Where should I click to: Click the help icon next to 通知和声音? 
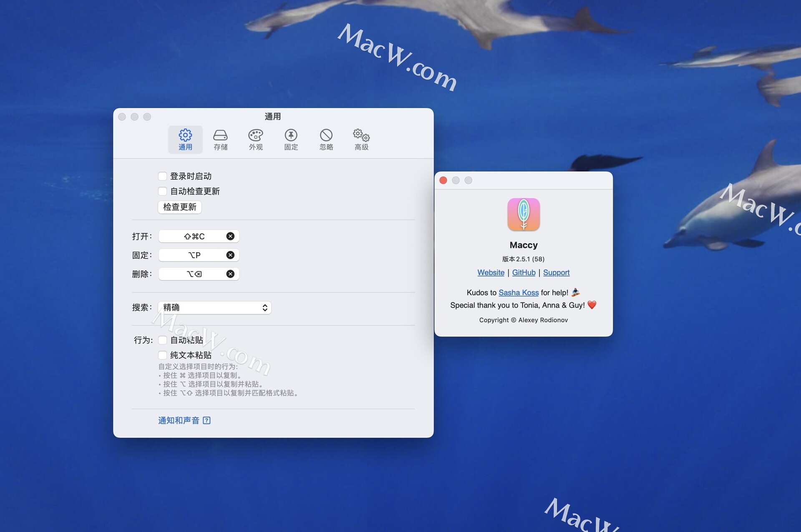(x=207, y=420)
